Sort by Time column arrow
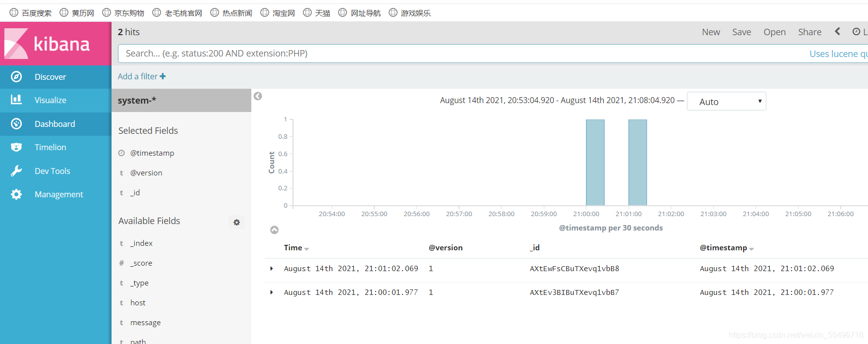 tap(307, 249)
